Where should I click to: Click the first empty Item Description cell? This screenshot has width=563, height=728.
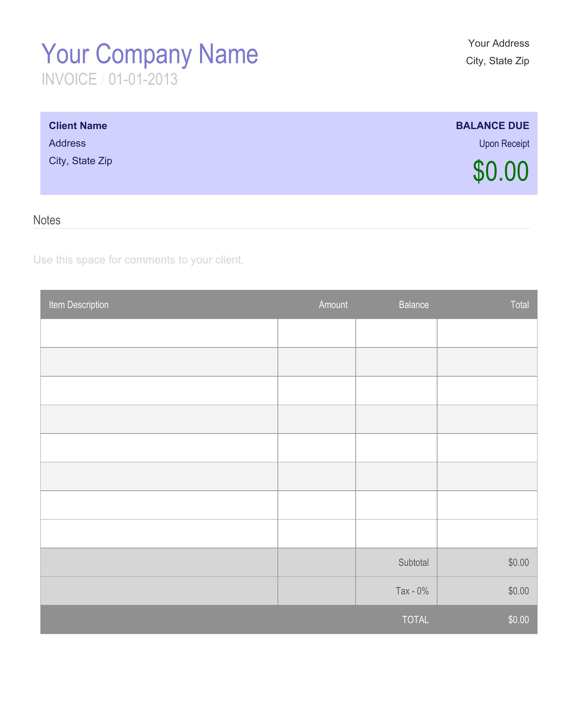[159, 333]
